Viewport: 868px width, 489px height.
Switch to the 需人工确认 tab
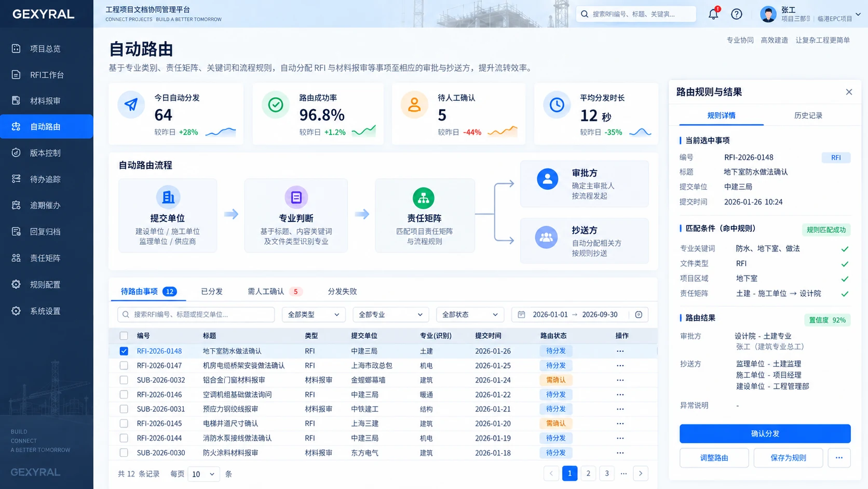tap(275, 292)
